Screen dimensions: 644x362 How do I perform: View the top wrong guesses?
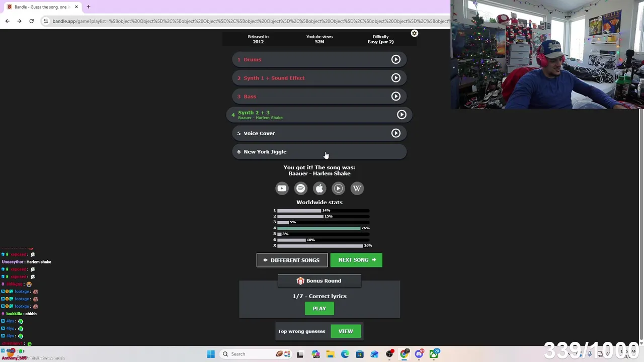[346, 331]
